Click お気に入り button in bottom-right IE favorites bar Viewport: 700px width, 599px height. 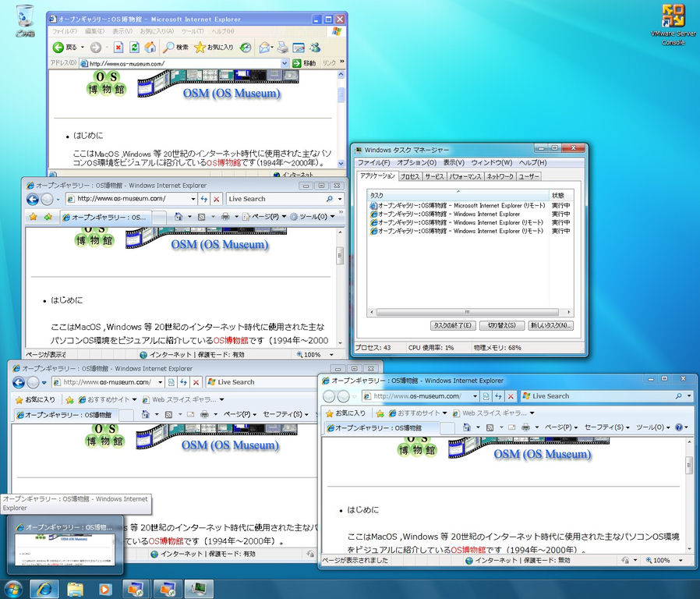[x=345, y=413]
